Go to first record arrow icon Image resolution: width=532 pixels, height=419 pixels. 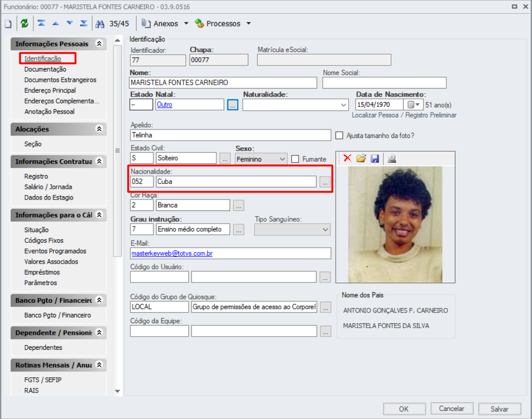(41, 23)
